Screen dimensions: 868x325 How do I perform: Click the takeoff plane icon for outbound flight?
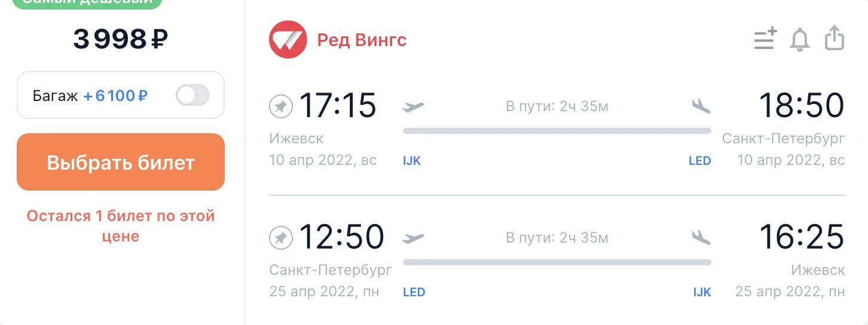point(413,107)
